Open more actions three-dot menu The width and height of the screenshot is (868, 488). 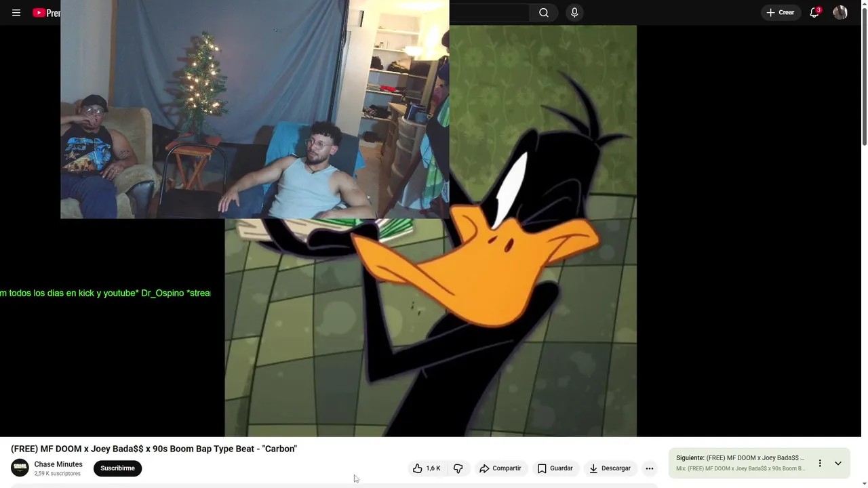[650, 468]
